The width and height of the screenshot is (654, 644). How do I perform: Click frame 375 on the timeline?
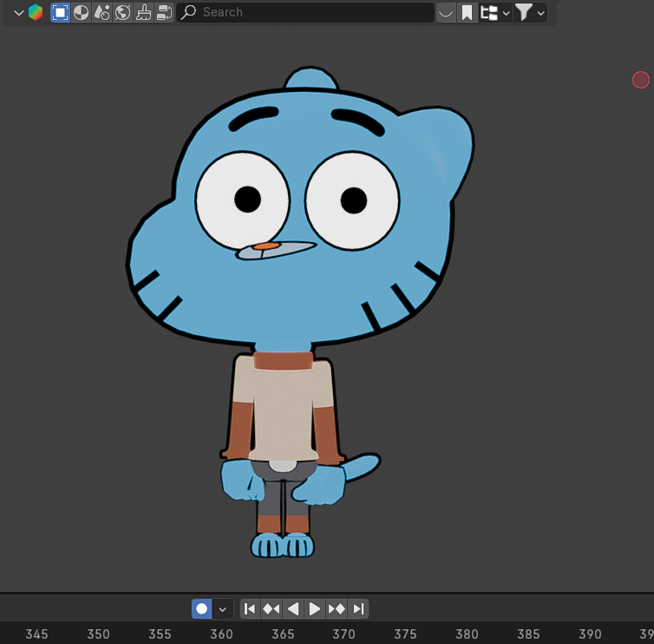click(x=405, y=634)
